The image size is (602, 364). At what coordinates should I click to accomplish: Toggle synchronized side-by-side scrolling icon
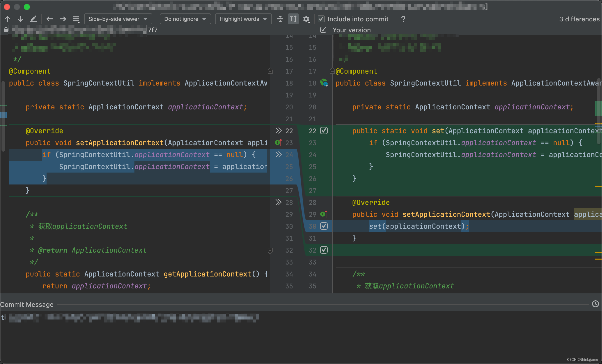pyautogui.click(x=293, y=19)
